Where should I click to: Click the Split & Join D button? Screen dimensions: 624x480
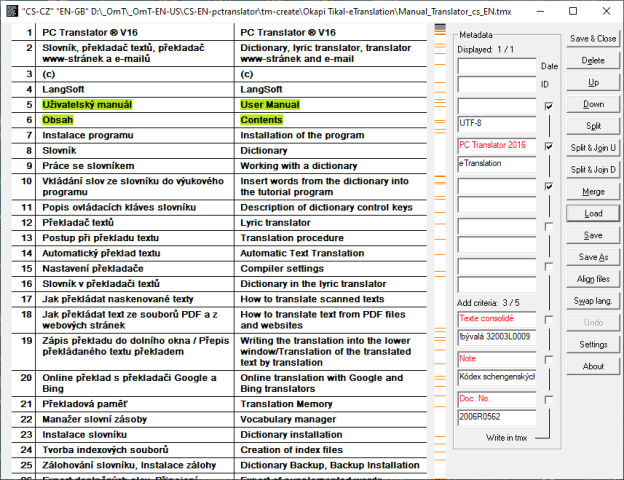593,170
